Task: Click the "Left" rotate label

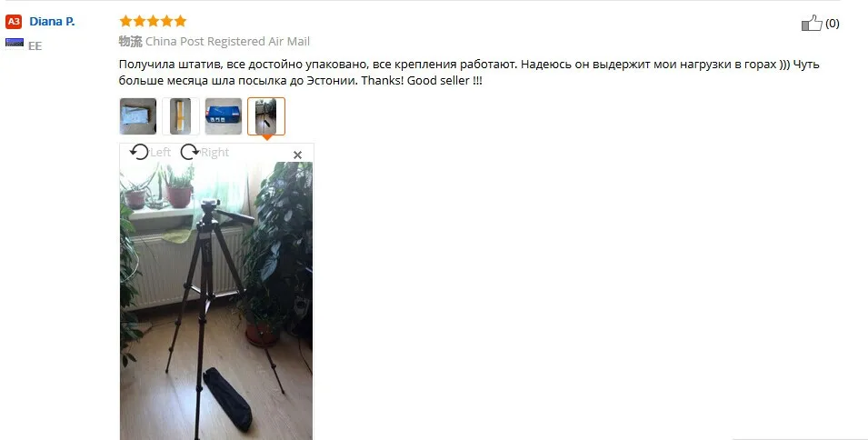Action: 161,152
